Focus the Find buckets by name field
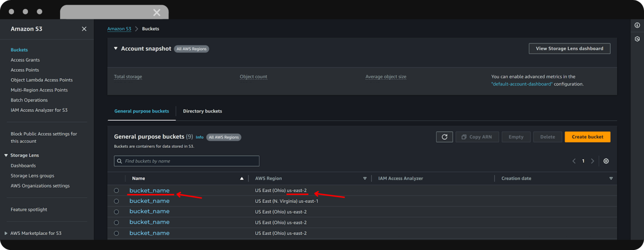644x250 pixels. pos(187,161)
